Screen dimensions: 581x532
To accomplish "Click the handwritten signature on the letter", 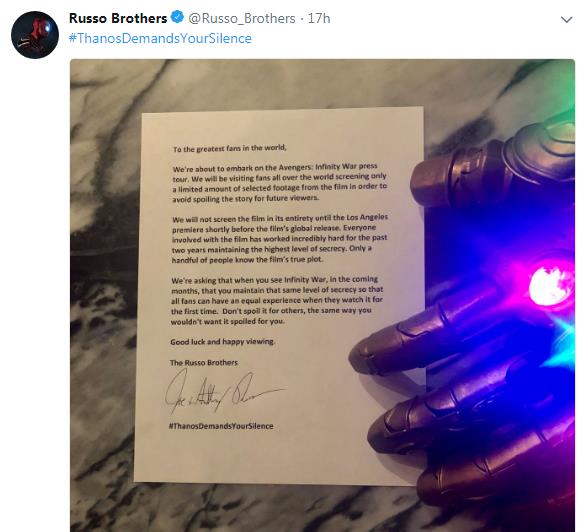I will [223, 392].
